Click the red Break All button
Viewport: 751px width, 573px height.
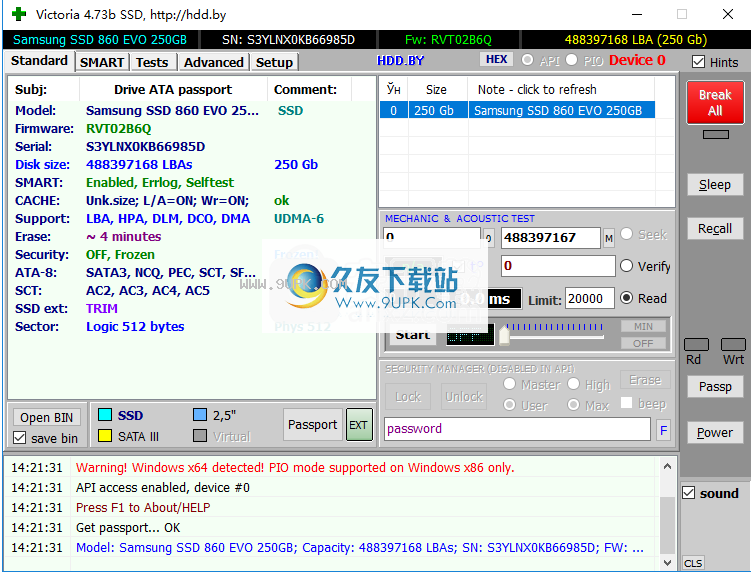click(715, 103)
